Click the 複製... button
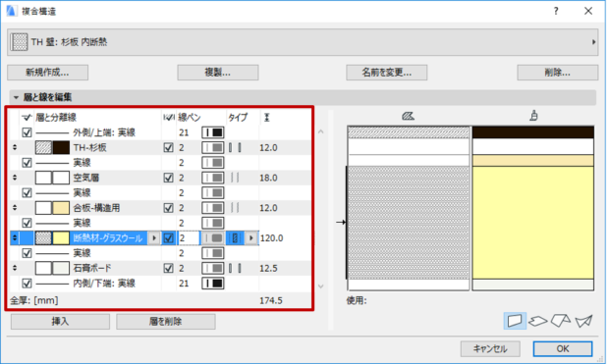This screenshot has height=364, width=609. point(218,73)
